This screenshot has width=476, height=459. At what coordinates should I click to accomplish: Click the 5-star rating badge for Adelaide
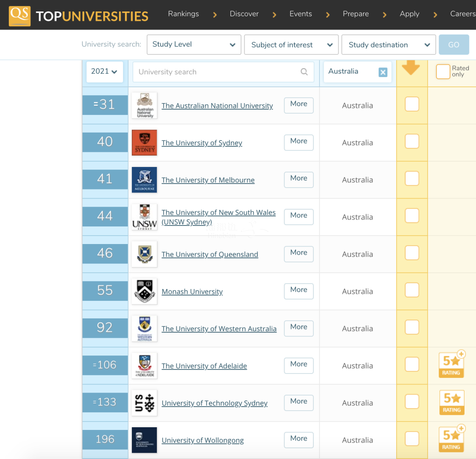452,364
